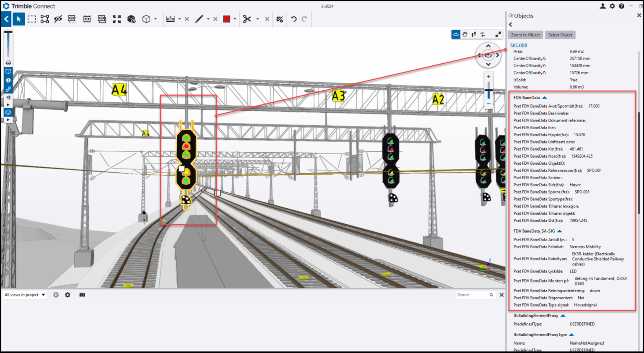Click the camera snapshot icon near the bottom
This screenshot has width=644, height=353.
click(x=82, y=295)
